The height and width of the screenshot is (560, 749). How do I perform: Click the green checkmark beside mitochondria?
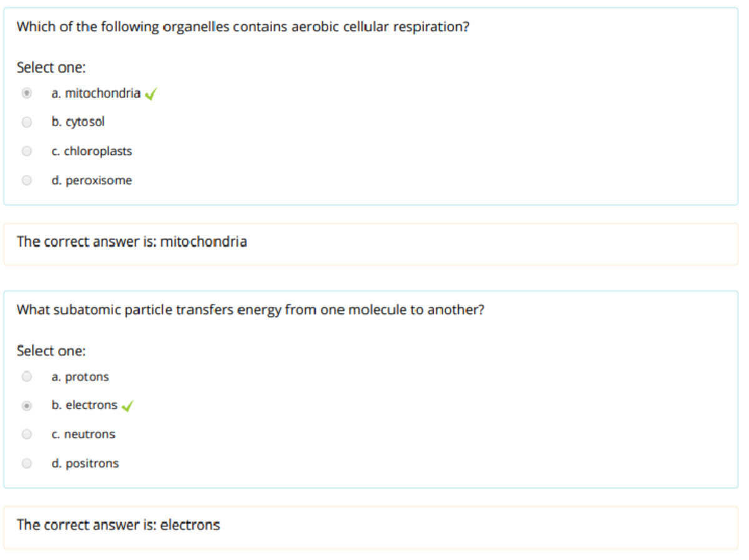pyautogui.click(x=149, y=92)
